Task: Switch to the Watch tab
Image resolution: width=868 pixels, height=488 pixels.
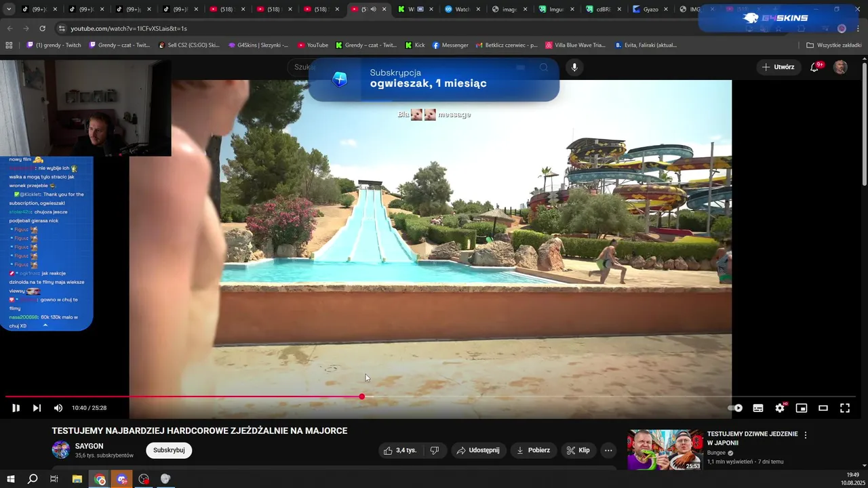Action: pos(463,9)
